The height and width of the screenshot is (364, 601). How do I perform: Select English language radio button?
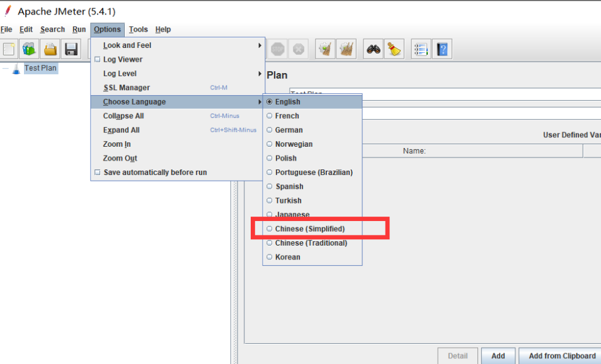270,102
